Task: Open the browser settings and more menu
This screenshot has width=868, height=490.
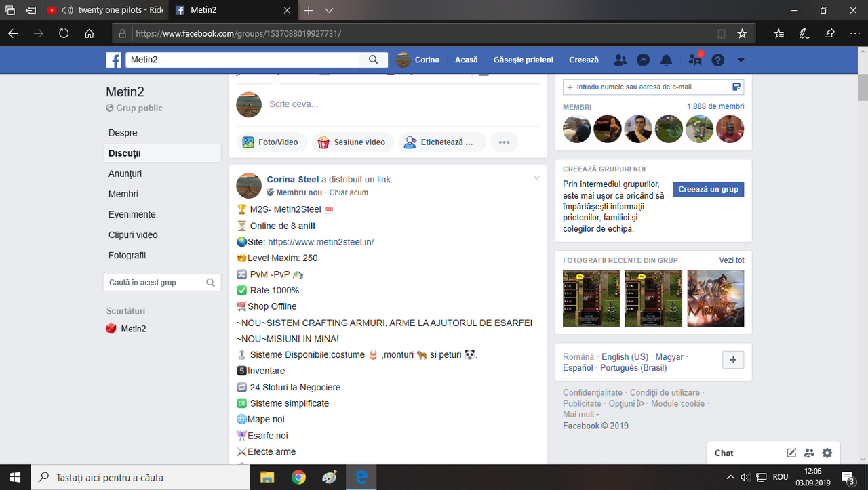Action: (x=853, y=33)
